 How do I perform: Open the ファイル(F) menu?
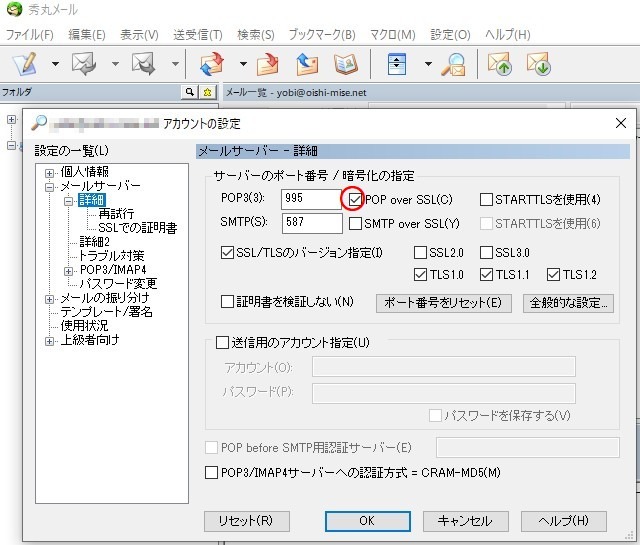(29, 35)
